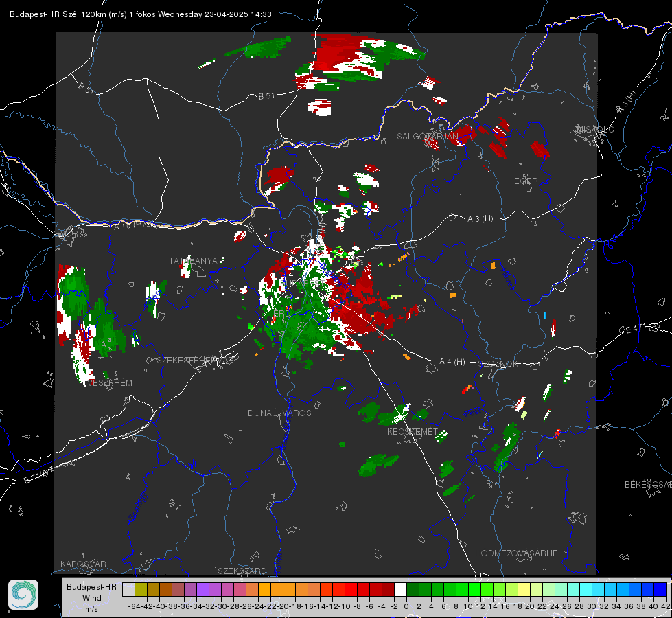Viewport: 672px width, 618px height.
Task: Click the SZEKSZÁRD city label
Action: [x=242, y=571]
